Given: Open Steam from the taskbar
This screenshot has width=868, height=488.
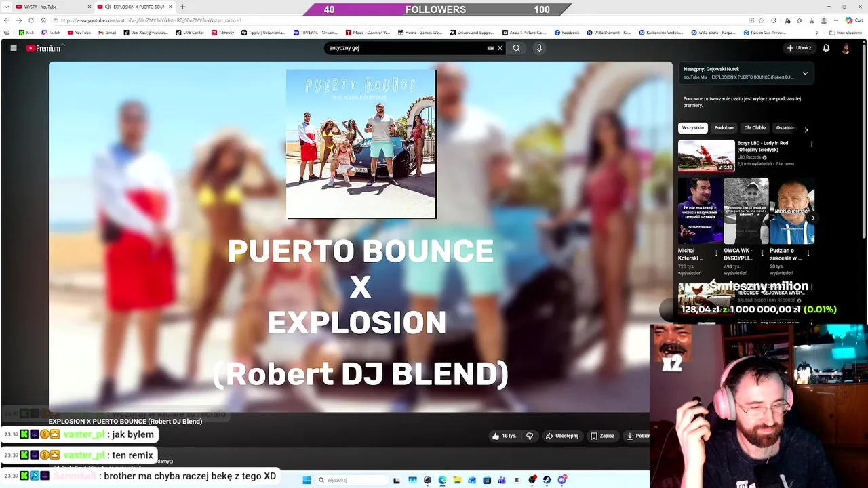Looking at the screenshot, I should pyautogui.click(x=547, y=480).
